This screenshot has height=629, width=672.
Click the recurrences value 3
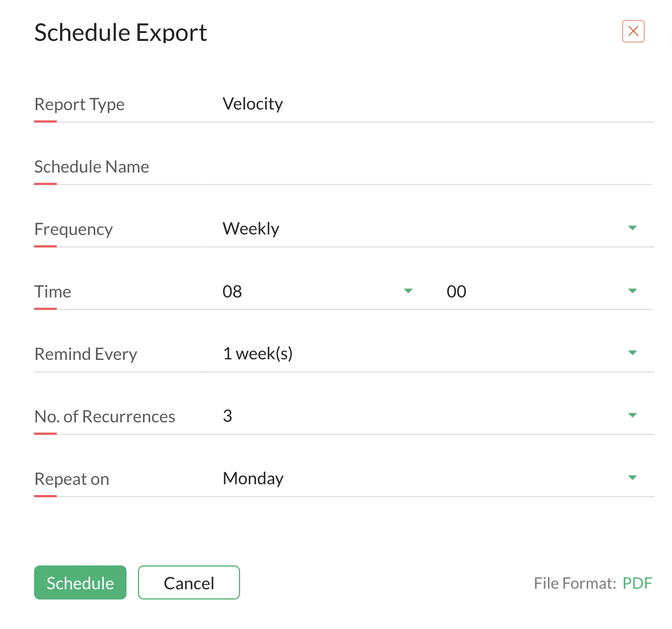(227, 416)
